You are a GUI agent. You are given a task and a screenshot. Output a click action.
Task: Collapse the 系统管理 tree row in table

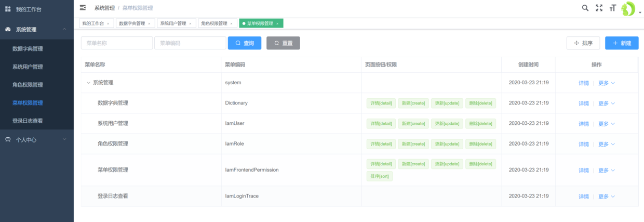point(88,83)
